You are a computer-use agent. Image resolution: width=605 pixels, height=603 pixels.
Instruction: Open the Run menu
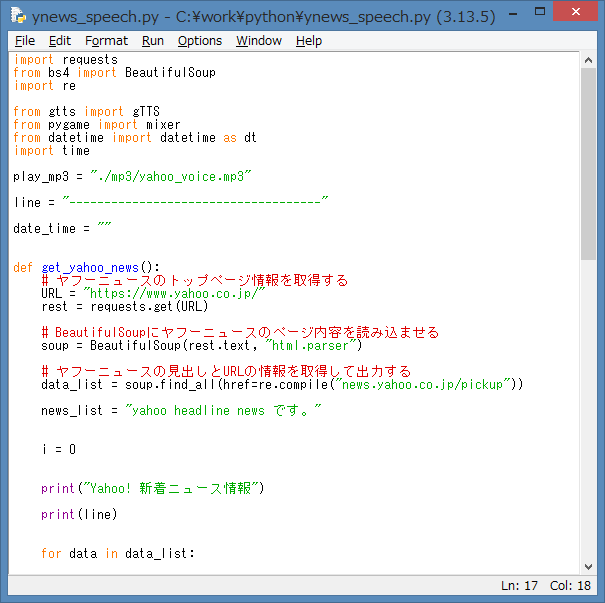[153, 41]
